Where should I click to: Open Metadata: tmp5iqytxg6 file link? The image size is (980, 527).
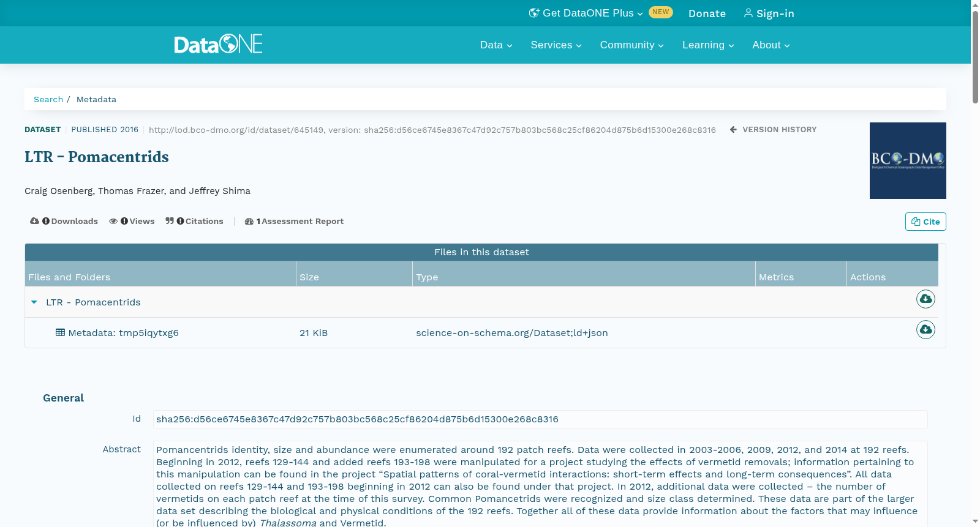coord(123,333)
